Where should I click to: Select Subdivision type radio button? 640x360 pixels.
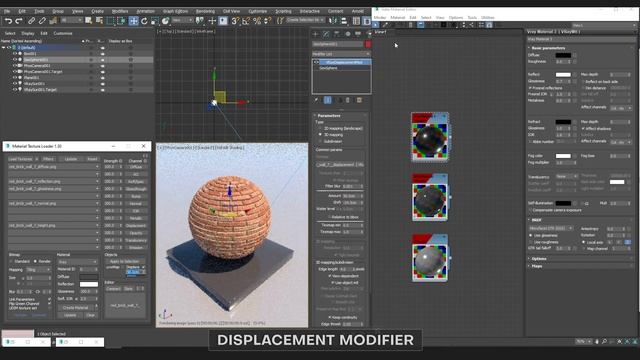point(320,141)
